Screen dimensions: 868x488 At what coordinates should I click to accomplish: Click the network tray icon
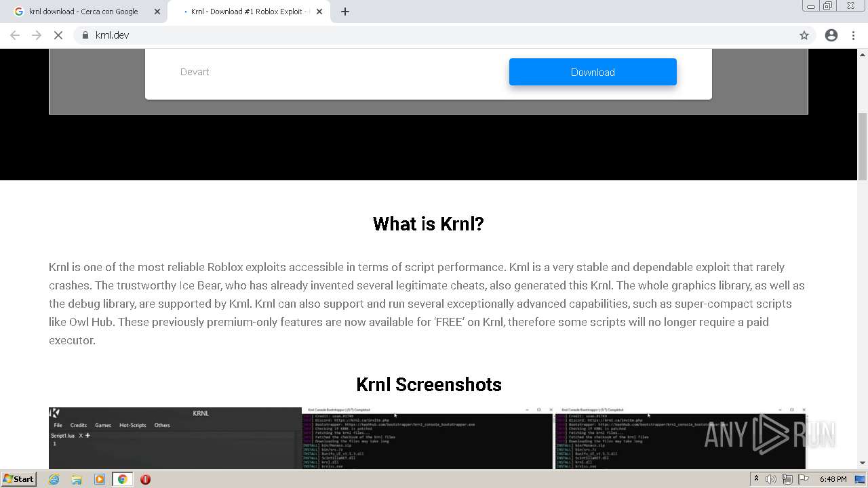point(787,479)
